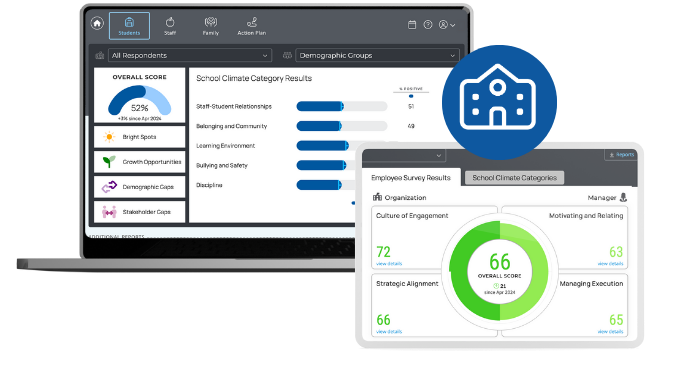Open the calendar icon in header

(x=412, y=25)
